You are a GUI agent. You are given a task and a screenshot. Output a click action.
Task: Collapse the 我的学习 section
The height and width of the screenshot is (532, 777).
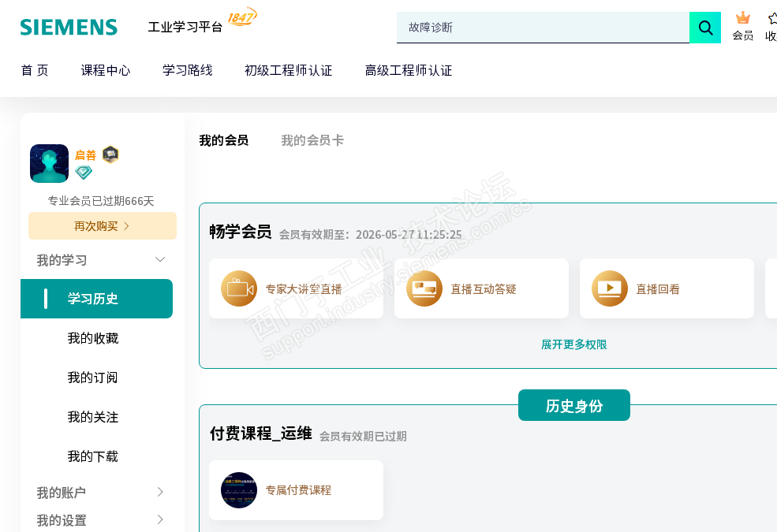coord(160,259)
